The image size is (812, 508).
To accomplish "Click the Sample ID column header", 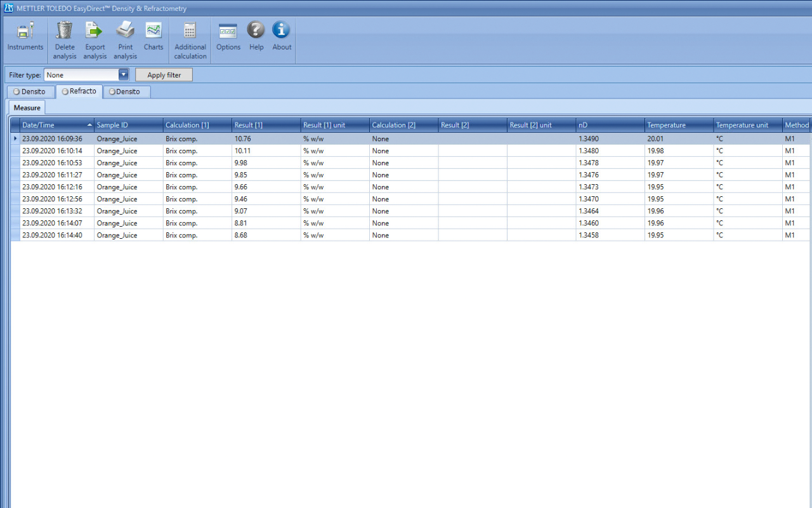I will pos(129,125).
